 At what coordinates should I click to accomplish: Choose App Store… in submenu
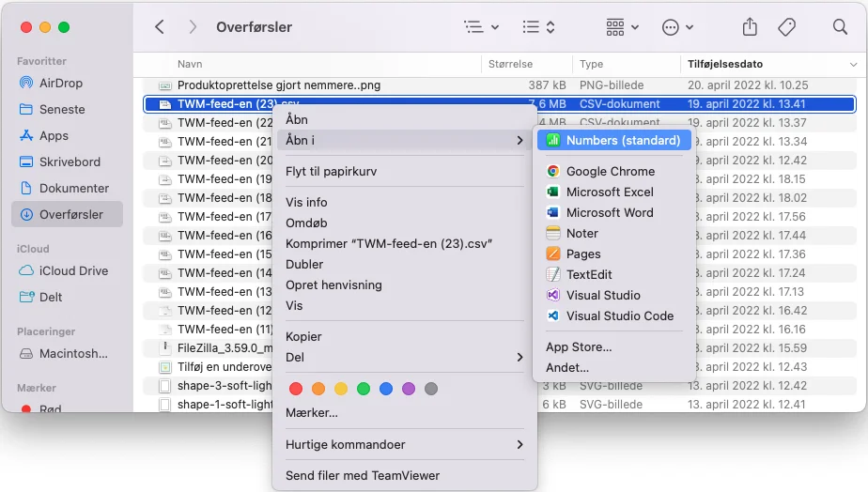pos(614,347)
